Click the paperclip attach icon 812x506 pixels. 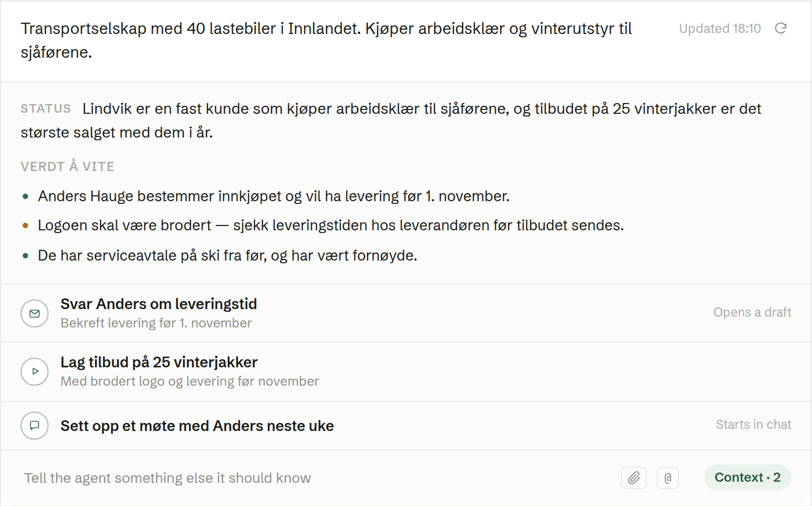click(x=634, y=478)
